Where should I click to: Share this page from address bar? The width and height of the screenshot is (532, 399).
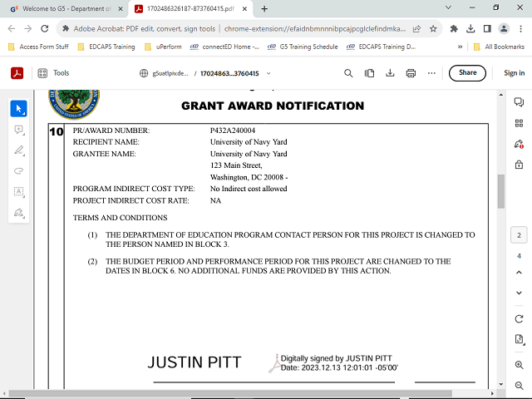pyautogui.click(x=416, y=29)
